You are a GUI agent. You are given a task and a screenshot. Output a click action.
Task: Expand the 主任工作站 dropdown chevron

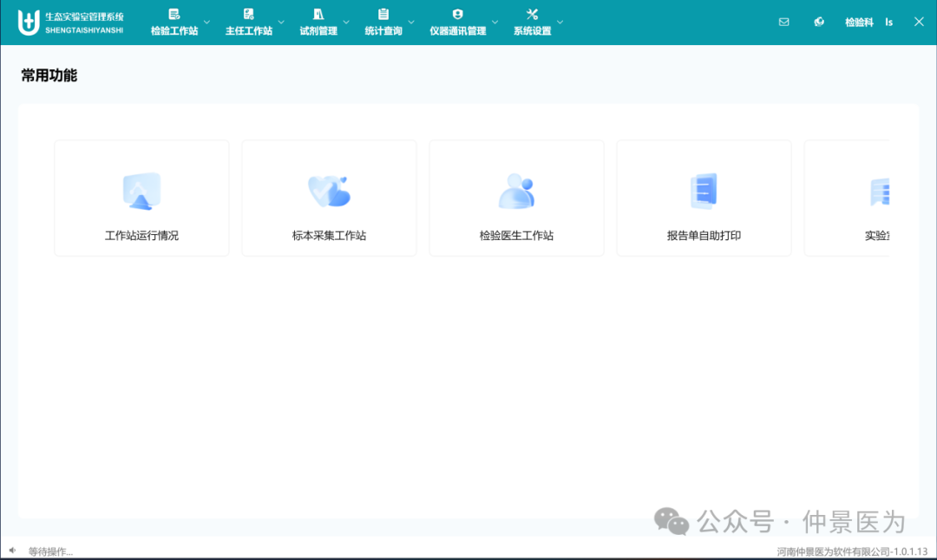click(281, 23)
